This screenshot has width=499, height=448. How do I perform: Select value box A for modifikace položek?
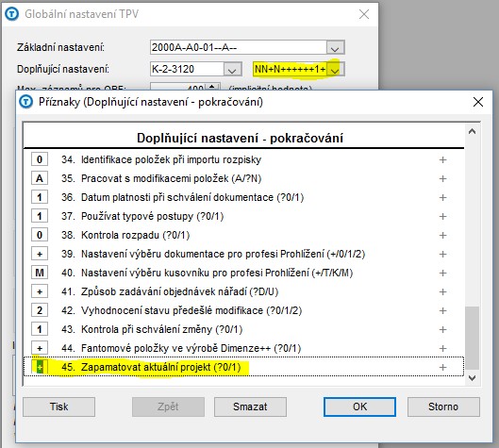[40, 178]
